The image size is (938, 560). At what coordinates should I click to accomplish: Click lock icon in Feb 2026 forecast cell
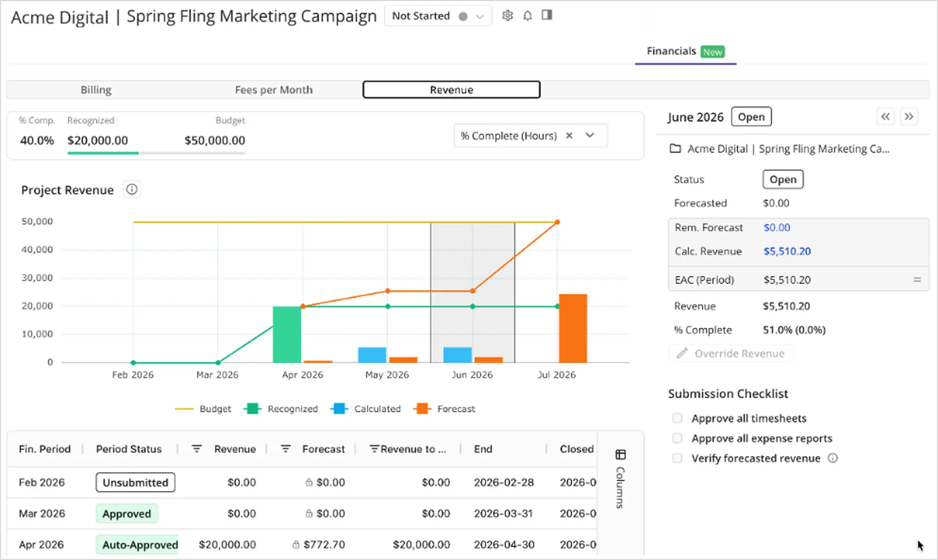tap(309, 482)
